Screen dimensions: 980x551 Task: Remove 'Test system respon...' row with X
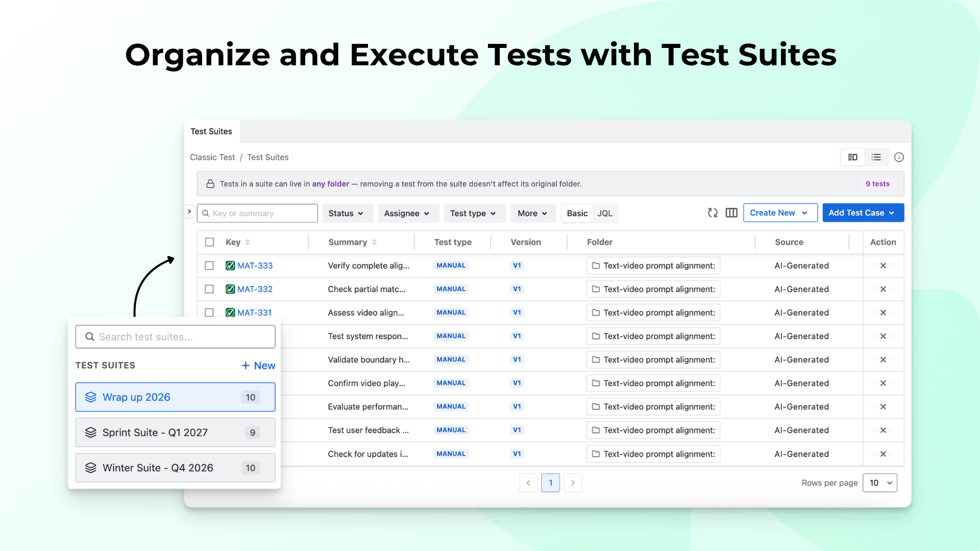(883, 336)
